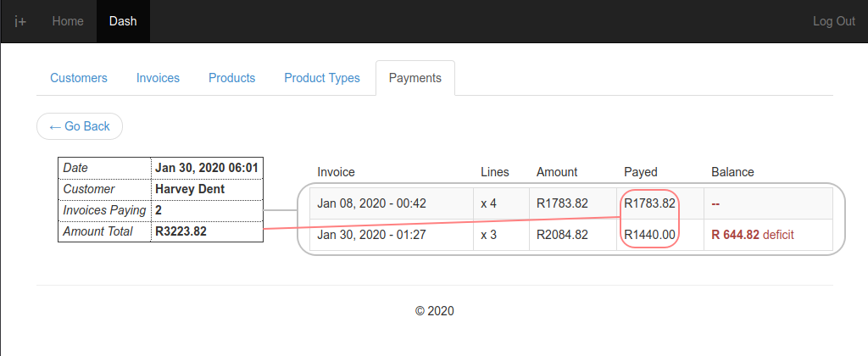Switch to the Customers tab
Image resolution: width=868 pixels, height=356 pixels.
click(x=79, y=78)
